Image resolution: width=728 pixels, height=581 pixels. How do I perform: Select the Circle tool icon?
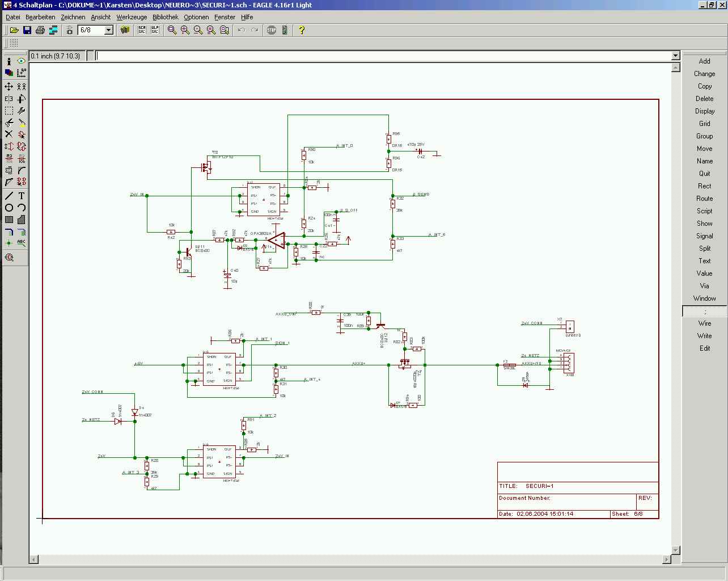(x=9, y=208)
